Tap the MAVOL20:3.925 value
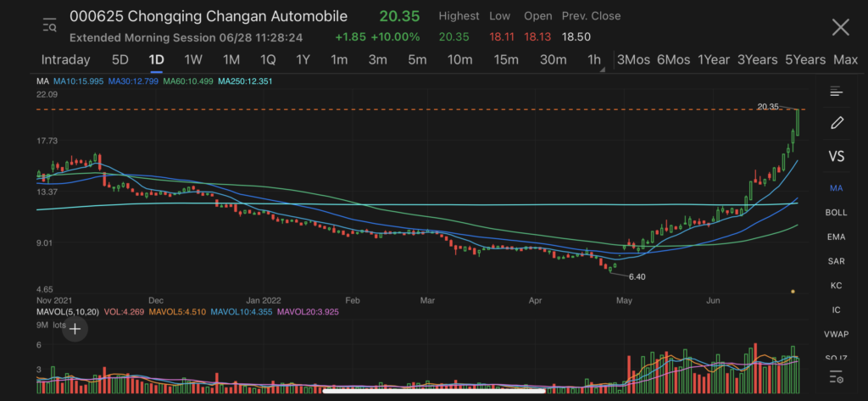The image size is (868, 401). [x=309, y=312]
